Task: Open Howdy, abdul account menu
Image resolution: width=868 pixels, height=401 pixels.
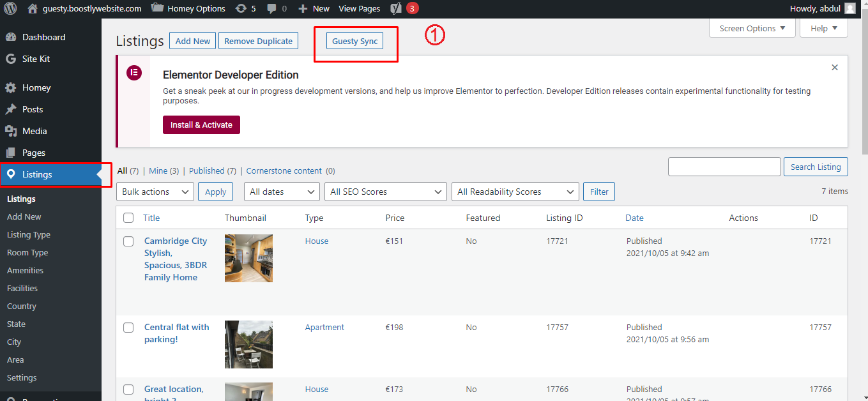Action: point(823,8)
